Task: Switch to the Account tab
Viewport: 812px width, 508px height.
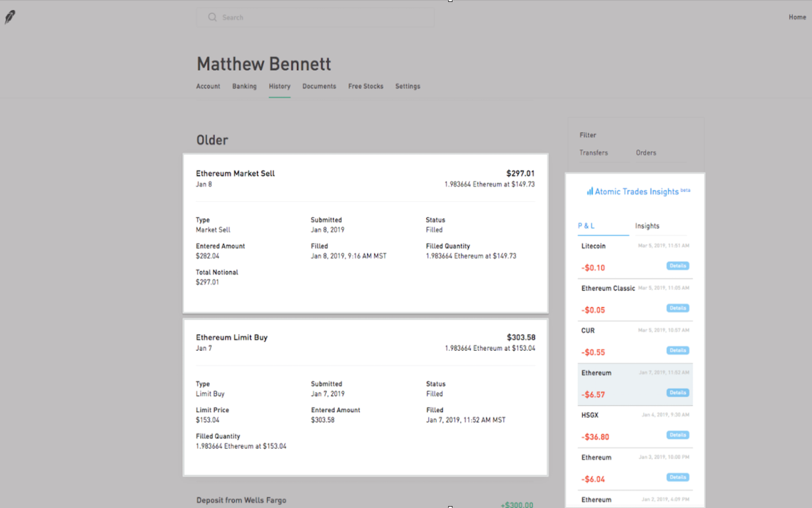Action: pos(208,86)
